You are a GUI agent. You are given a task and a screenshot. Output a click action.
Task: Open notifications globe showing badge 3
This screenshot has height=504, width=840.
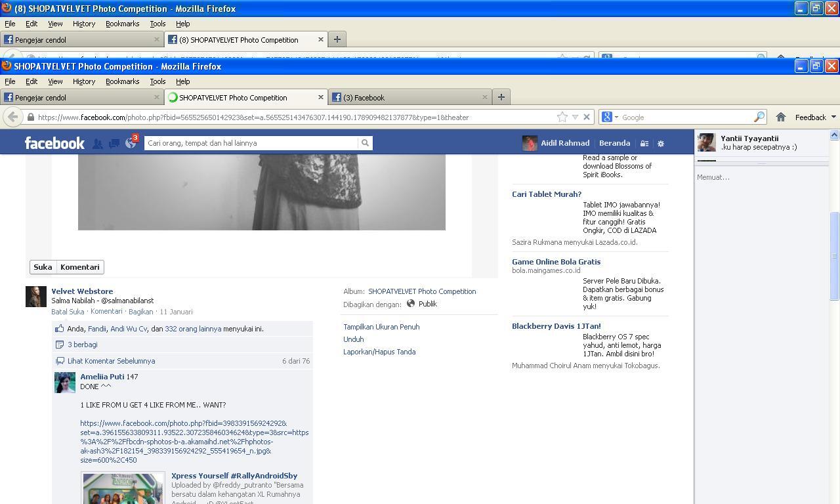pyautogui.click(x=131, y=143)
